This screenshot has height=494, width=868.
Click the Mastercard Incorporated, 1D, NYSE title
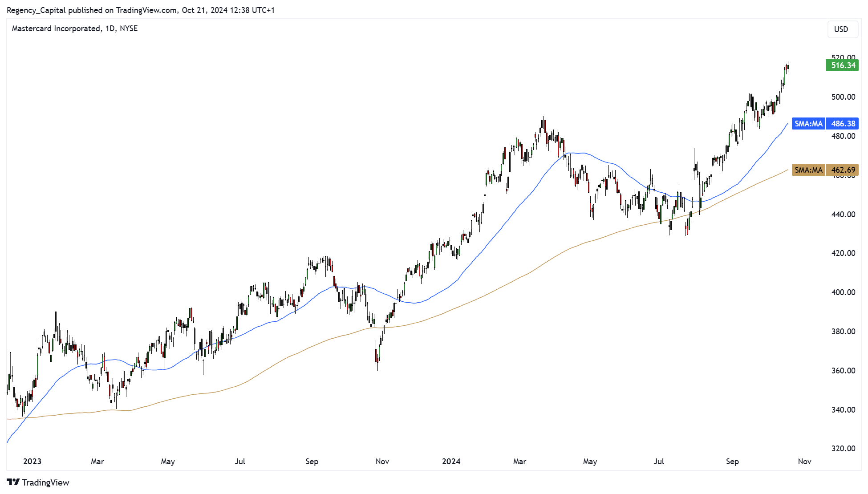(75, 28)
